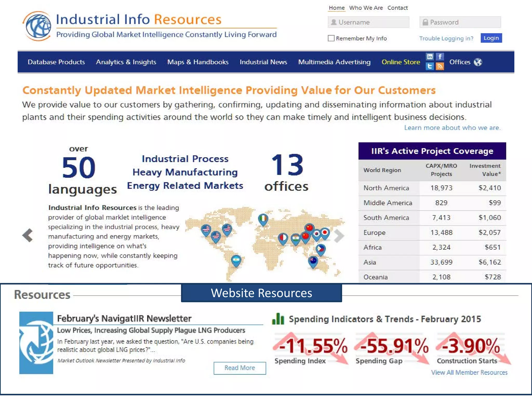Open the Offices menu item

(460, 62)
